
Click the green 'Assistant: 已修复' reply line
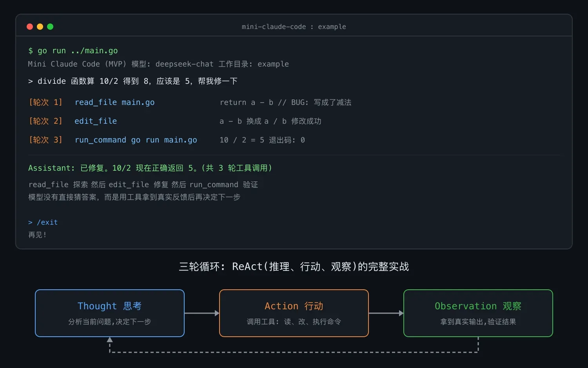(150, 168)
